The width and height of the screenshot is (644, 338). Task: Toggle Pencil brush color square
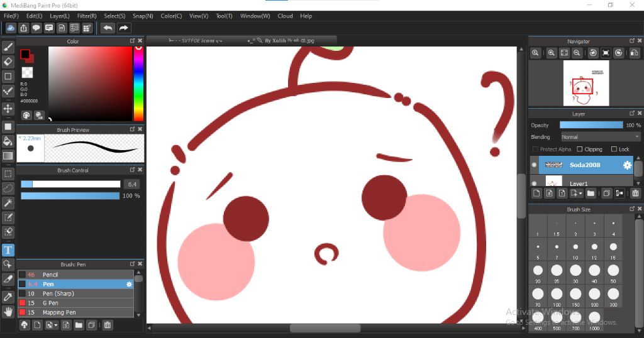click(22, 275)
